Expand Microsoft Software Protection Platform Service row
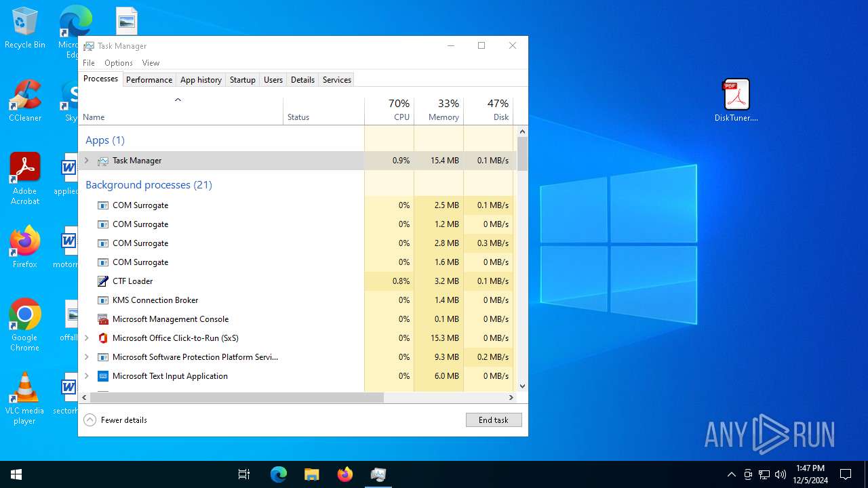Screen dimensions: 868x488 pos(86,357)
